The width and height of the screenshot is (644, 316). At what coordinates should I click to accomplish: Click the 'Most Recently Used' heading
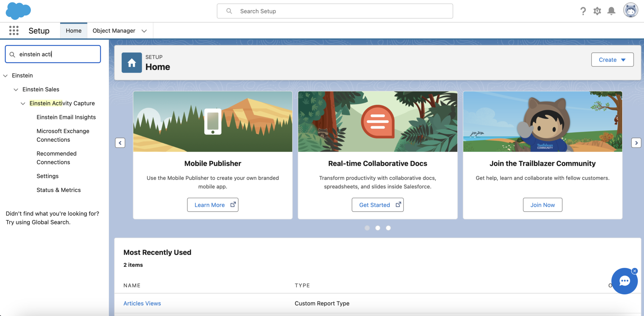pos(157,252)
